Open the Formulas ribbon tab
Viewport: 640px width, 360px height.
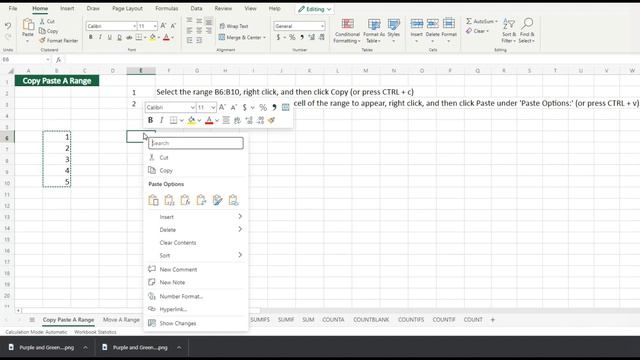click(x=167, y=9)
